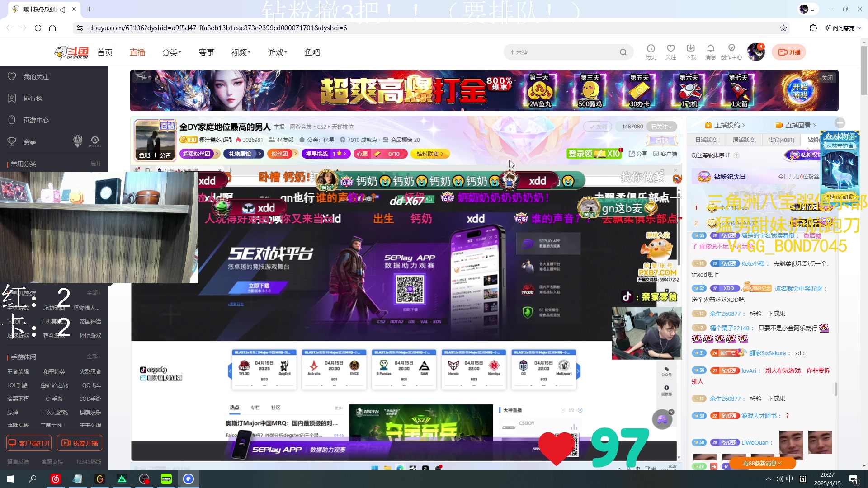The image size is (868, 488).
Task: Expand the 分类 dropdown in navigation
Action: tap(172, 52)
